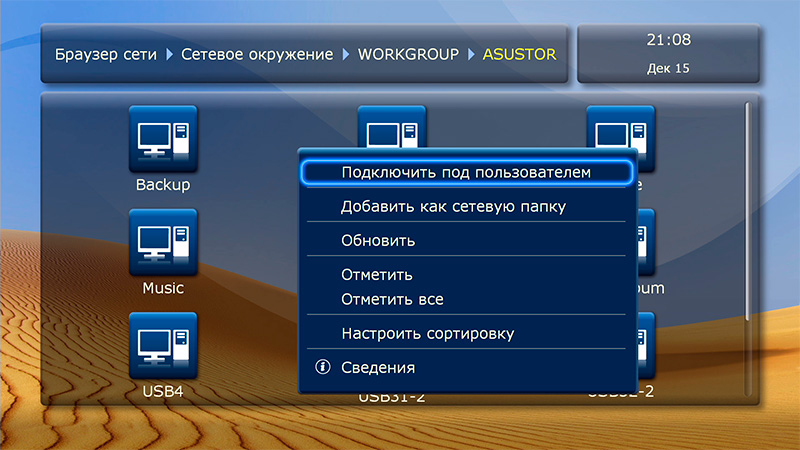Select Добавить как сетевую папку
Viewport: 800px width, 450px height.
(454, 207)
